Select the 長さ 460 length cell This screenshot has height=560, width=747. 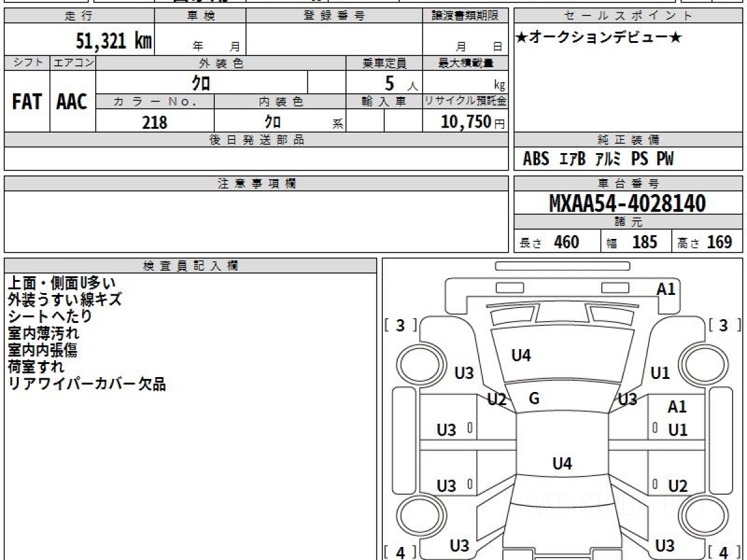[557, 241]
